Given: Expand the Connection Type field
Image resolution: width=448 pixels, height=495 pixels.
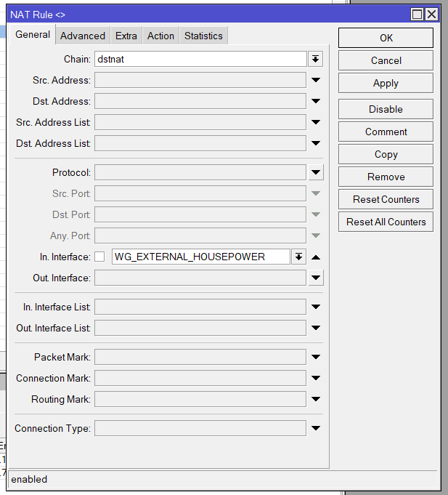Looking at the screenshot, I should point(316,428).
